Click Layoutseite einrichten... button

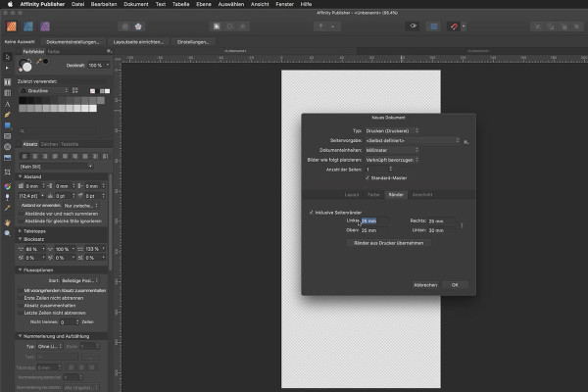tap(138, 42)
